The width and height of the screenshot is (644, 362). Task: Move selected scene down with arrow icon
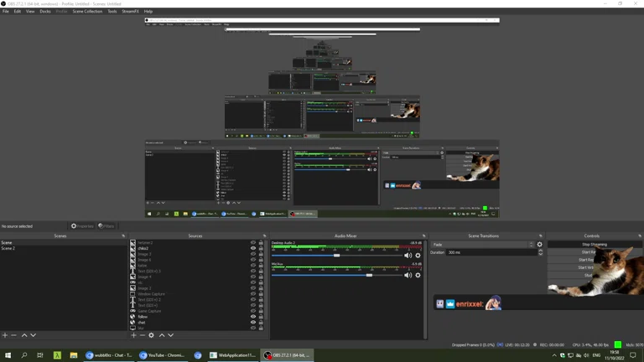click(x=34, y=335)
